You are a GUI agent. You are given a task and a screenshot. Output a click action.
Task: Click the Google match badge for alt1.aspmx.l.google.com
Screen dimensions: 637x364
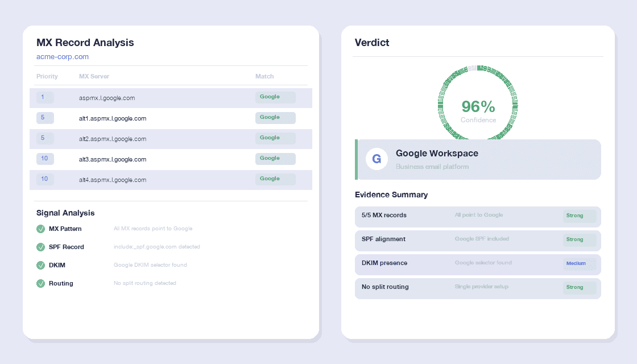(275, 118)
